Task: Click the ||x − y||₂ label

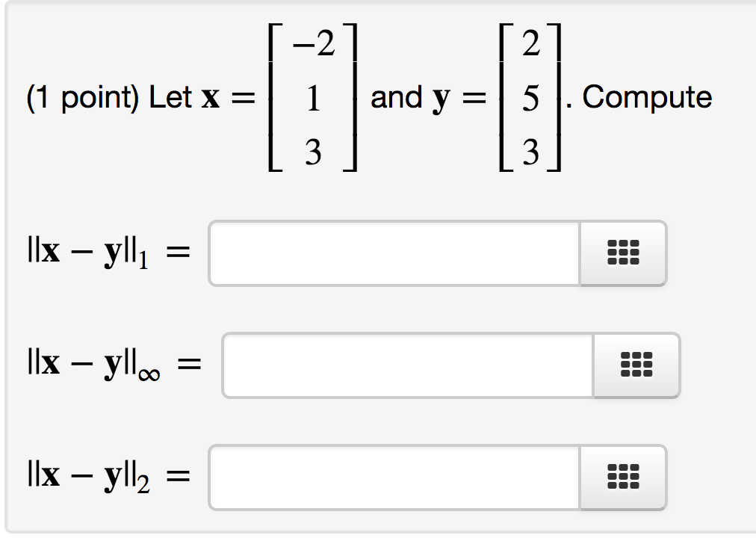Action: click(89, 477)
